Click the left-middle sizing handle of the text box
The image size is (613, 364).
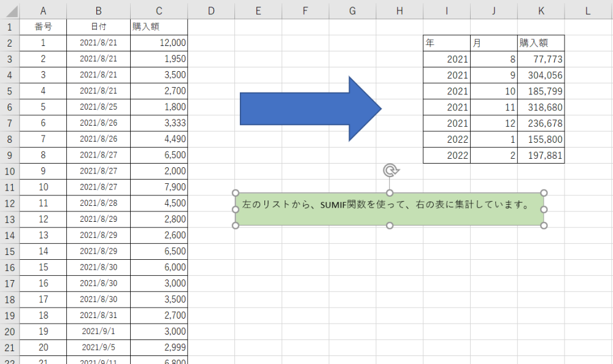[235, 208]
